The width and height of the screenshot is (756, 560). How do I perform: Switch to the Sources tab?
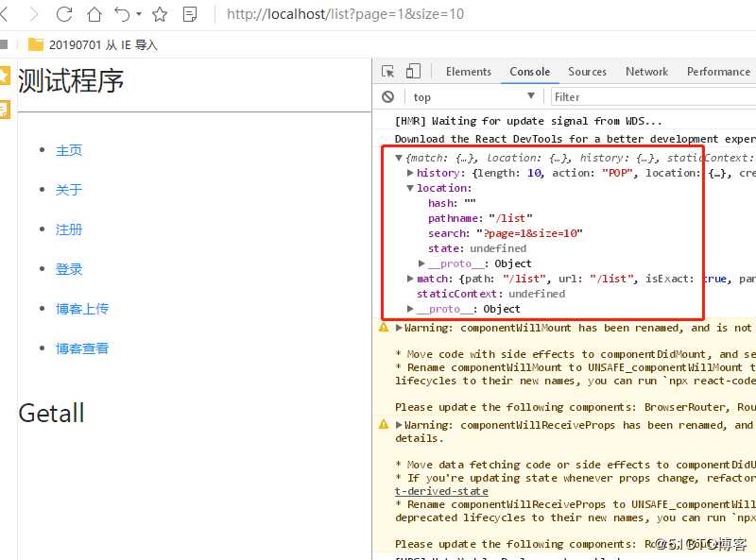[587, 72]
